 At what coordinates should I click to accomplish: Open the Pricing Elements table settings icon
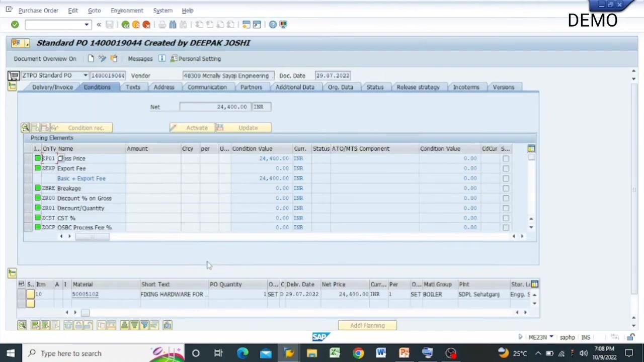tap(531, 149)
